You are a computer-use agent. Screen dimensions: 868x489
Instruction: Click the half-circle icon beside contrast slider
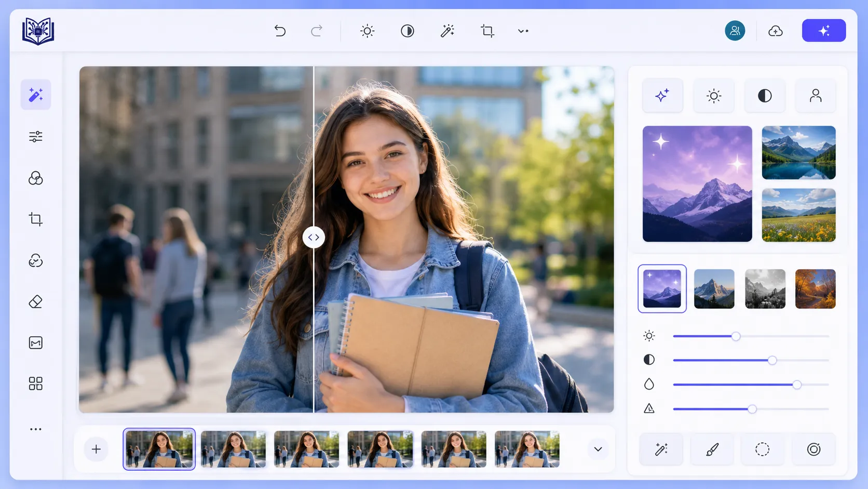pos(649,360)
